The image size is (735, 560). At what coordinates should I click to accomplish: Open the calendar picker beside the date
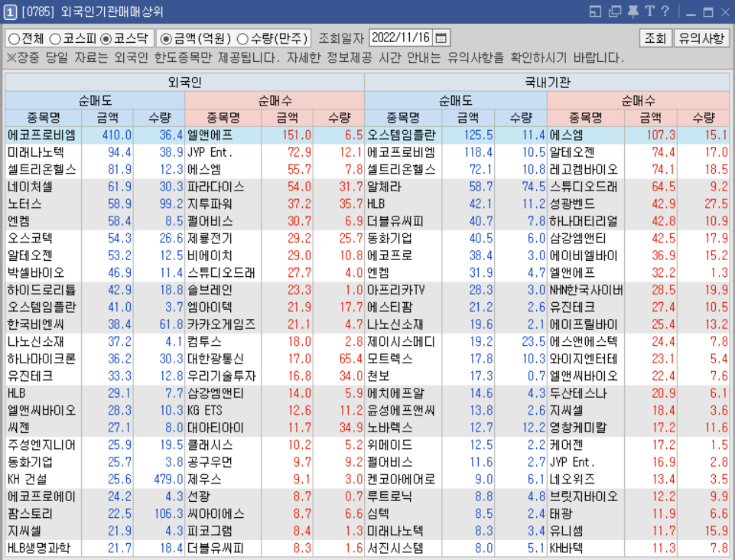(x=441, y=37)
